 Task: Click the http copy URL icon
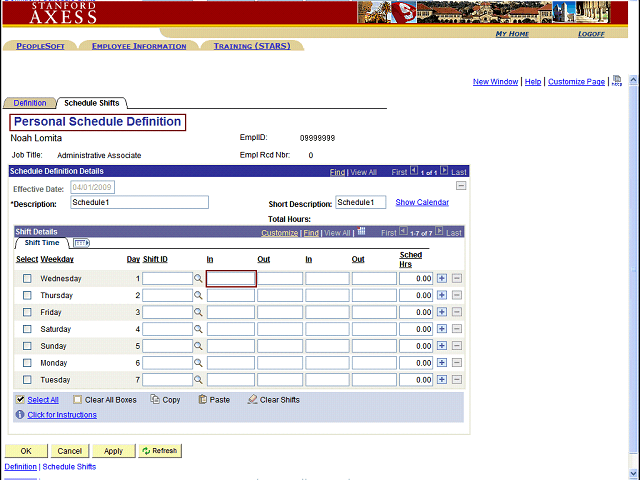point(616,81)
